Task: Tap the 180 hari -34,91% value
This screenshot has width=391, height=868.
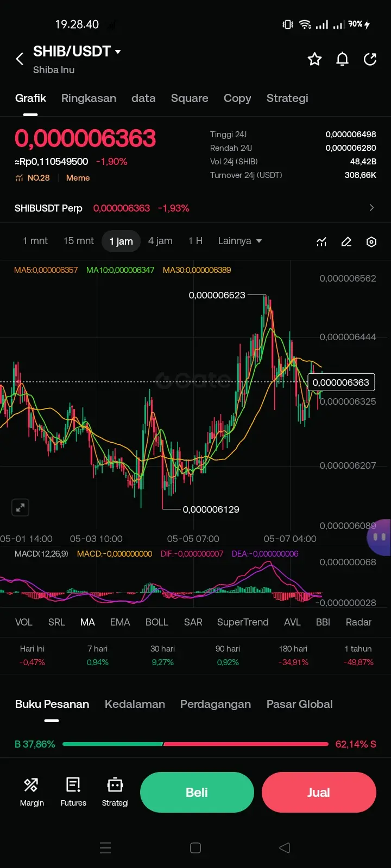Action: 293,662
